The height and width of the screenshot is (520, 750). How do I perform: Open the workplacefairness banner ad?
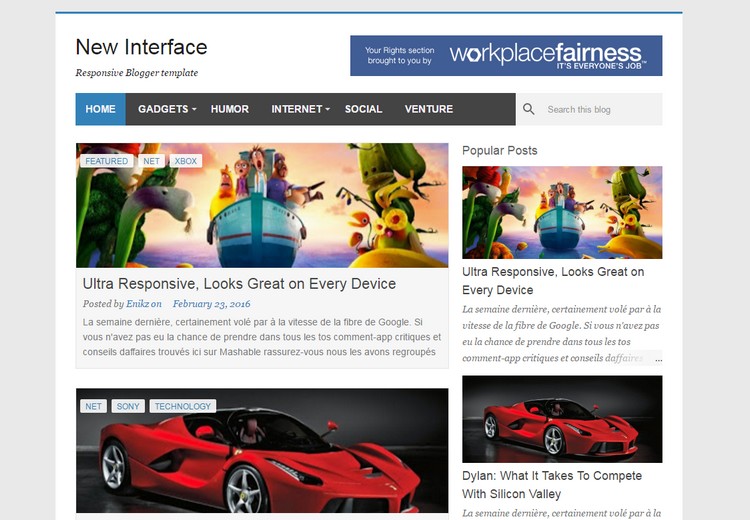(506, 55)
